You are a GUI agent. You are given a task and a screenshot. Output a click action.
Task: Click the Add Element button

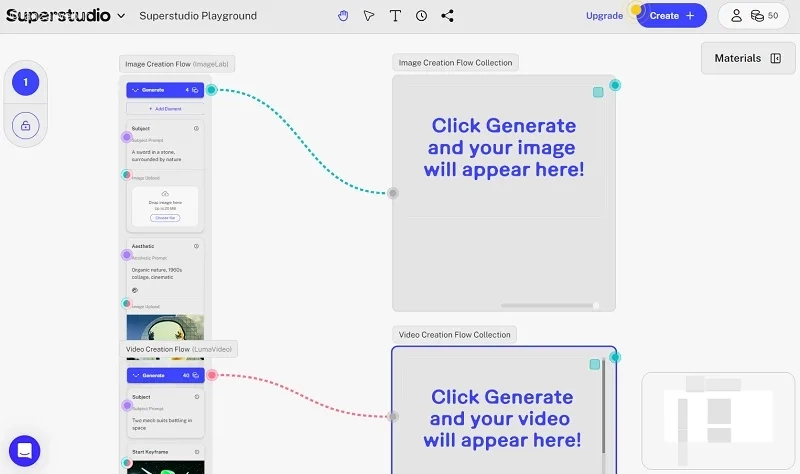pyautogui.click(x=165, y=109)
